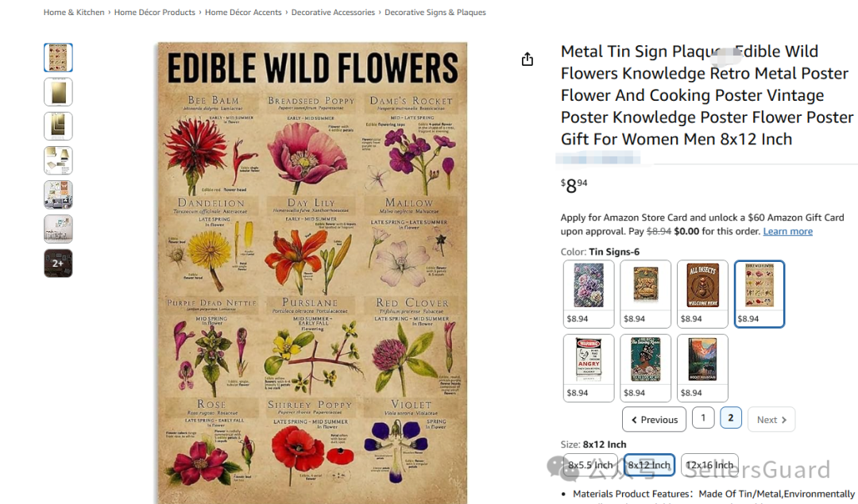
Task: Navigate to Decorative Signs & Plaques breadcrumb
Action: tap(435, 12)
